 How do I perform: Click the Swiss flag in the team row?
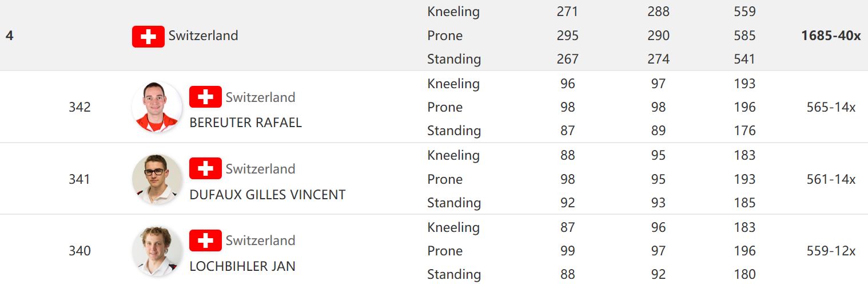point(148,37)
